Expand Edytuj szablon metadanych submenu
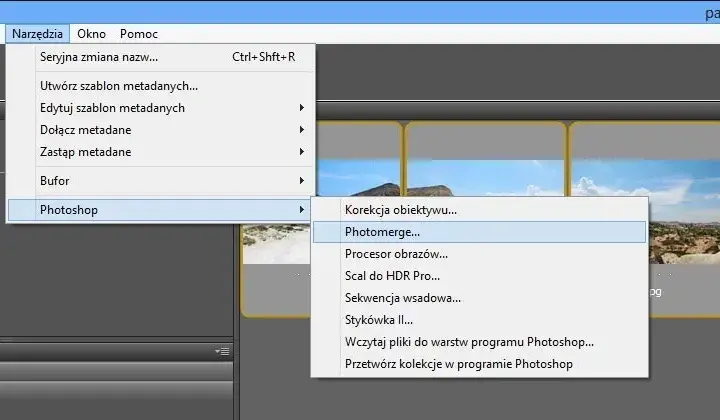The height and width of the screenshot is (420, 720). pos(161,108)
